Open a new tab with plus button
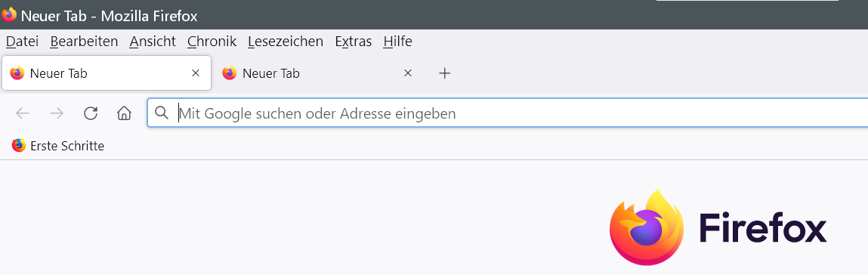The image size is (868, 275). click(x=444, y=73)
